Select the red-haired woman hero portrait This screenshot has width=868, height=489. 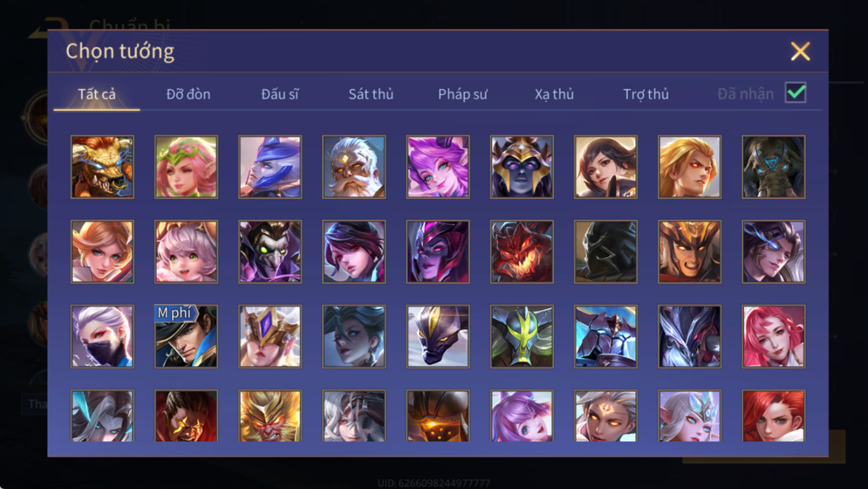point(773,416)
